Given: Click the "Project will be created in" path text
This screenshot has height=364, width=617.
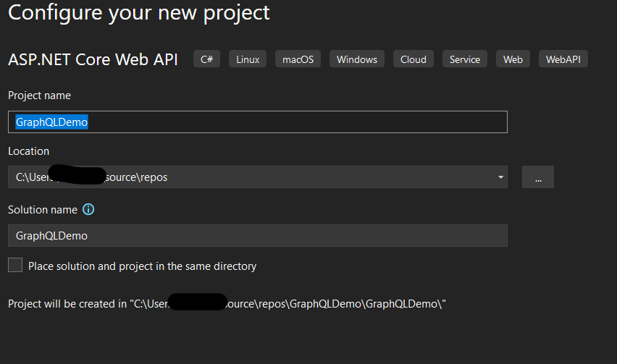Looking at the screenshot, I should pyautogui.click(x=227, y=304).
